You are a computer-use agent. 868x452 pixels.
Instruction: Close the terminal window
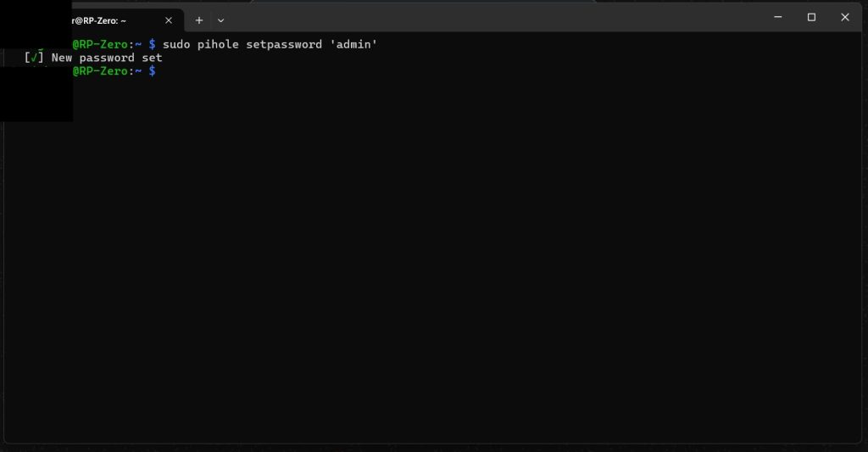click(x=845, y=17)
